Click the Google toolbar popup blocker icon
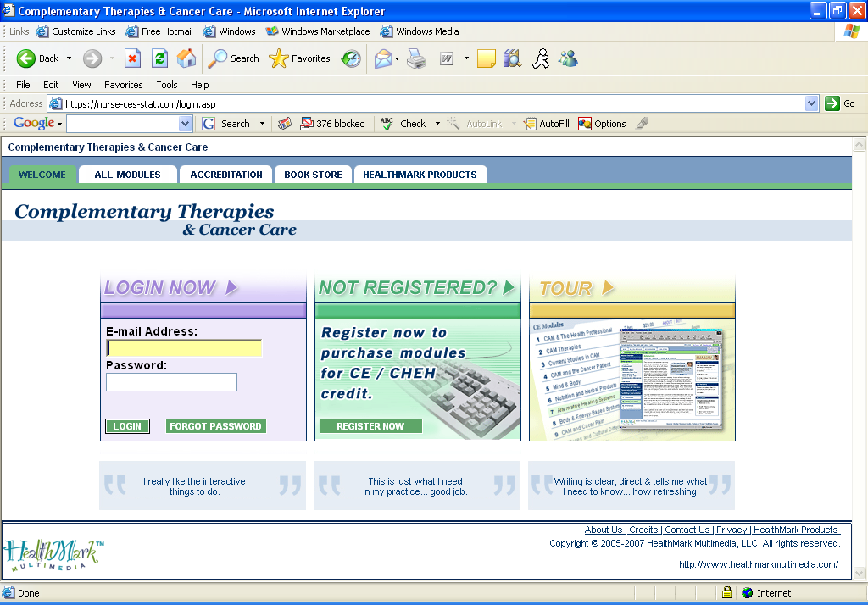The height and width of the screenshot is (605, 868). [x=307, y=124]
